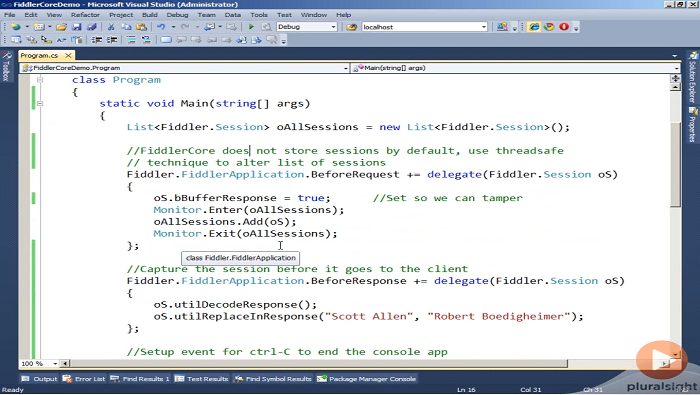The height and width of the screenshot is (395, 700).
Task: Open the View menu
Action: 54,15
